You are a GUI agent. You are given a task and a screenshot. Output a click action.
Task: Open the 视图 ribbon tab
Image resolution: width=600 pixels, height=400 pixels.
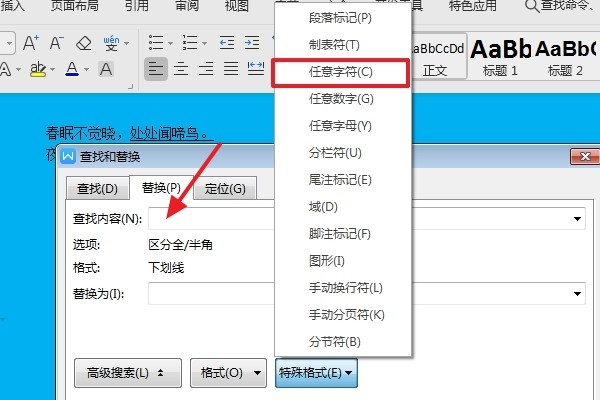(x=236, y=6)
